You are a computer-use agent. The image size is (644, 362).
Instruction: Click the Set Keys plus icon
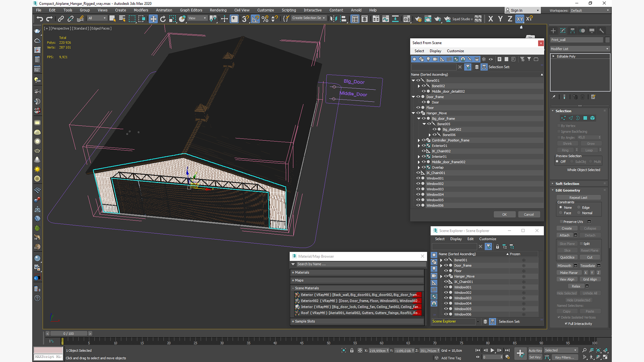click(x=520, y=353)
